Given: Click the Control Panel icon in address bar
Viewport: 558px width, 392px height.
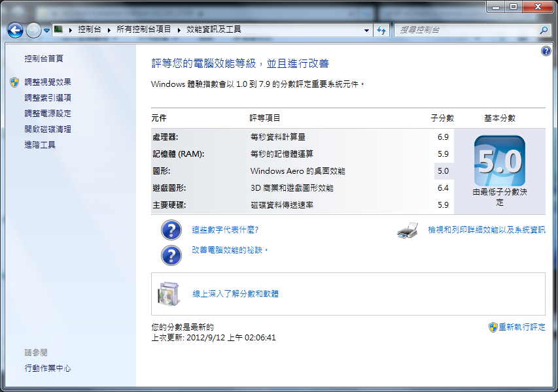Looking at the screenshot, I should pyautogui.click(x=59, y=29).
